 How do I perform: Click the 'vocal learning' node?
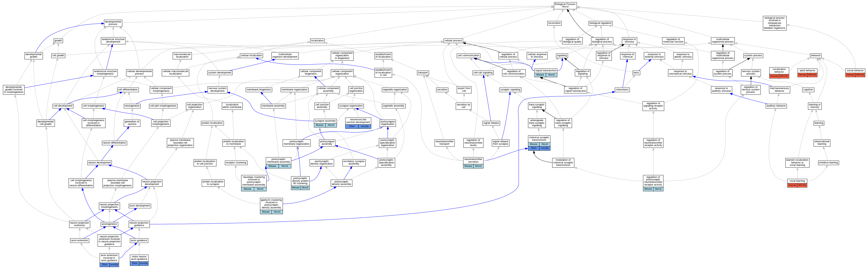point(797,183)
